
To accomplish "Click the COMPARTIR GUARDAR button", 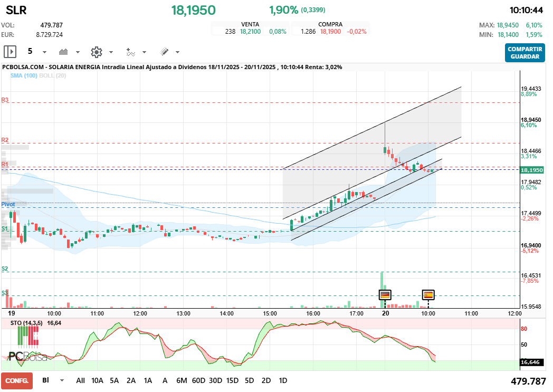I will 525,53.
